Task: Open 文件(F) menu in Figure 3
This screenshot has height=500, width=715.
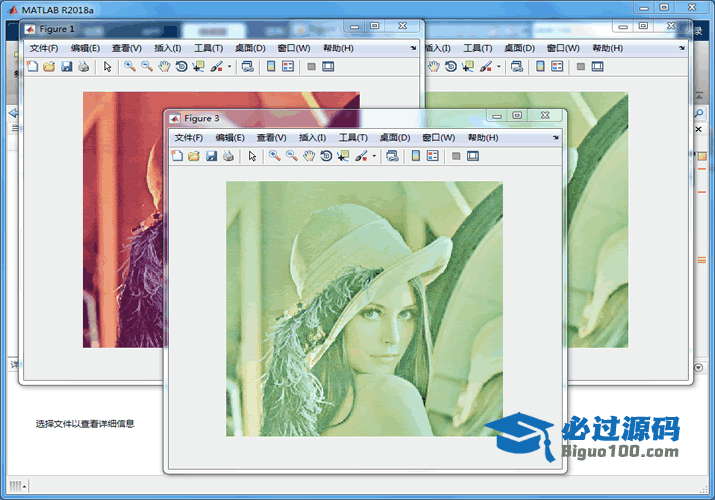Action: (189, 138)
